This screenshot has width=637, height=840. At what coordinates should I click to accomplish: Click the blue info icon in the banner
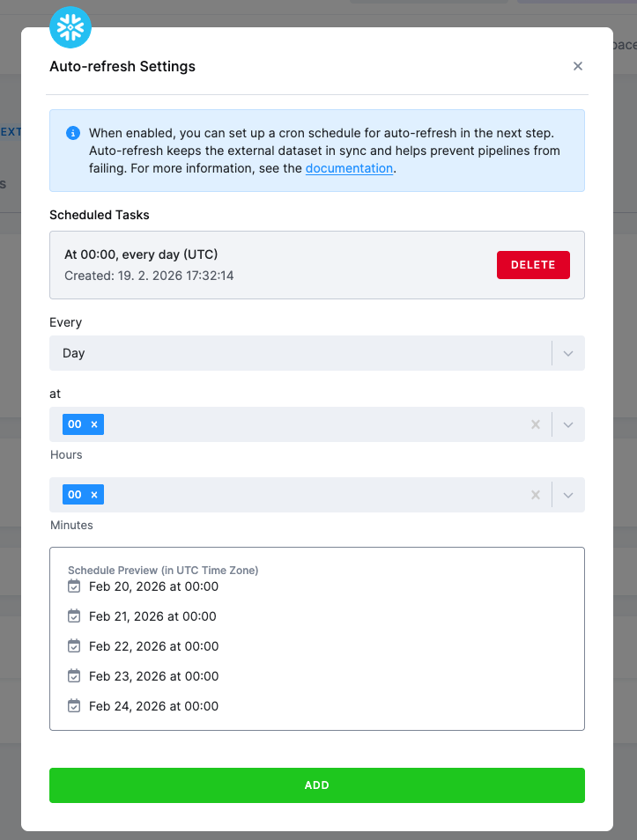pos(73,133)
